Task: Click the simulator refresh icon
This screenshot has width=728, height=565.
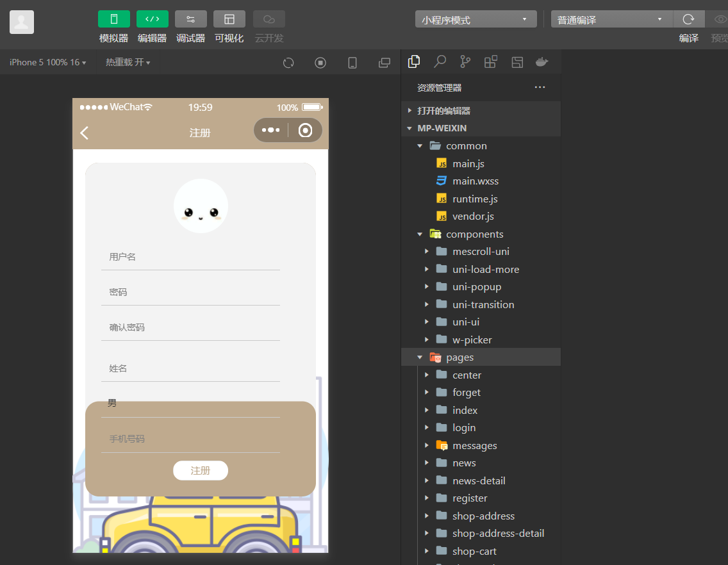Action: coord(288,63)
